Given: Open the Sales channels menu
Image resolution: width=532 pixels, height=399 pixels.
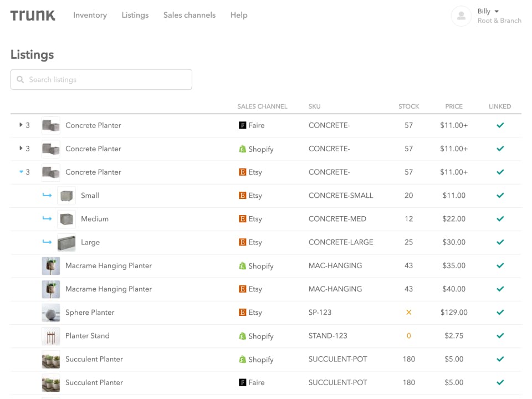Looking at the screenshot, I should (x=189, y=15).
